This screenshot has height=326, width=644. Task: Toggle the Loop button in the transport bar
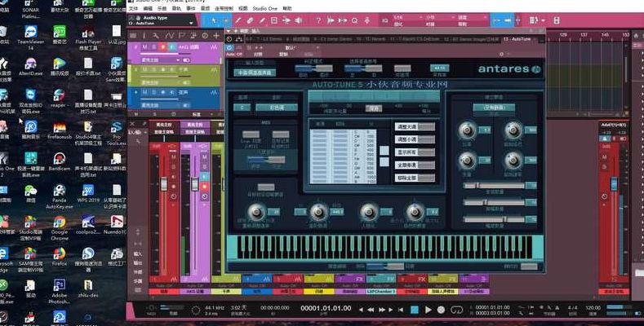click(x=456, y=310)
